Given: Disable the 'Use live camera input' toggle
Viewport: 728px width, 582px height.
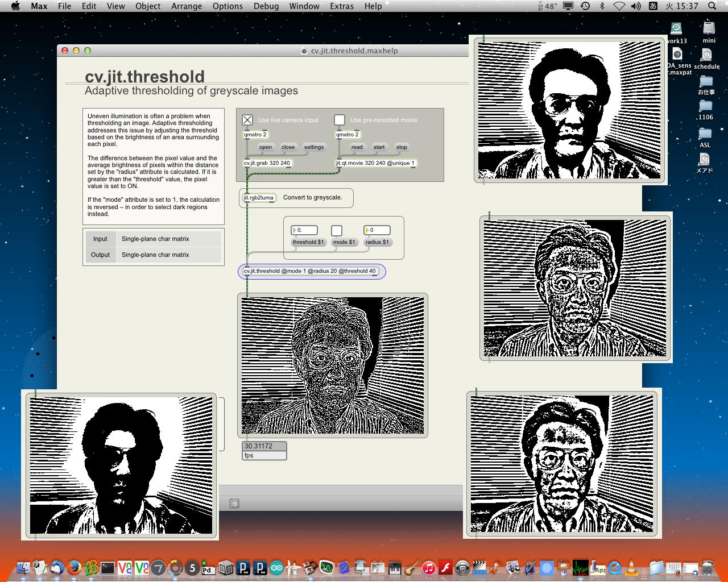Looking at the screenshot, I should (247, 120).
